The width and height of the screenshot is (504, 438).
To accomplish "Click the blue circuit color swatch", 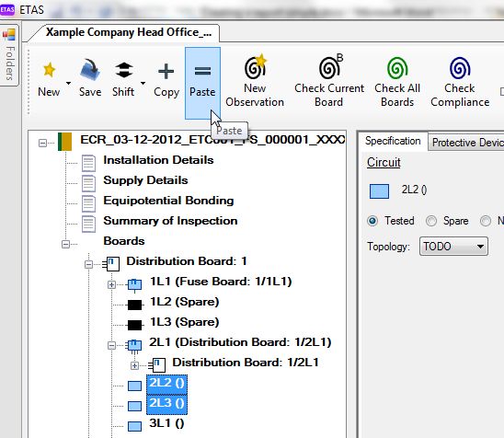I will 379,191.
